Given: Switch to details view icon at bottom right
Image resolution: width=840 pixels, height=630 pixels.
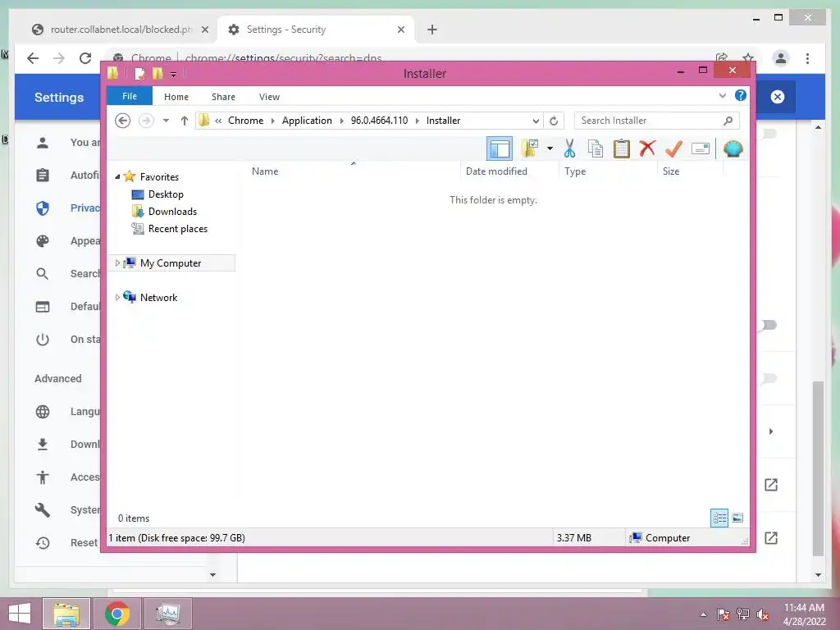Looking at the screenshot, I should click(x=719, y=518).
